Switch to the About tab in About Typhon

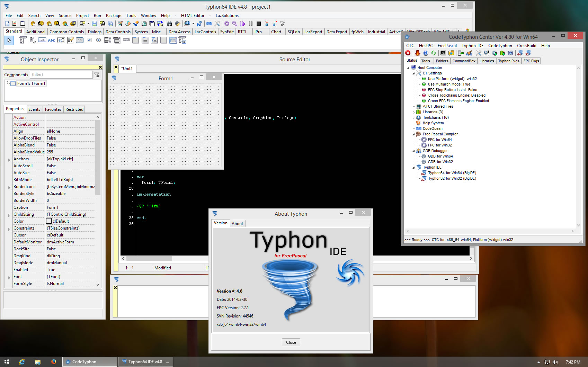237,223
